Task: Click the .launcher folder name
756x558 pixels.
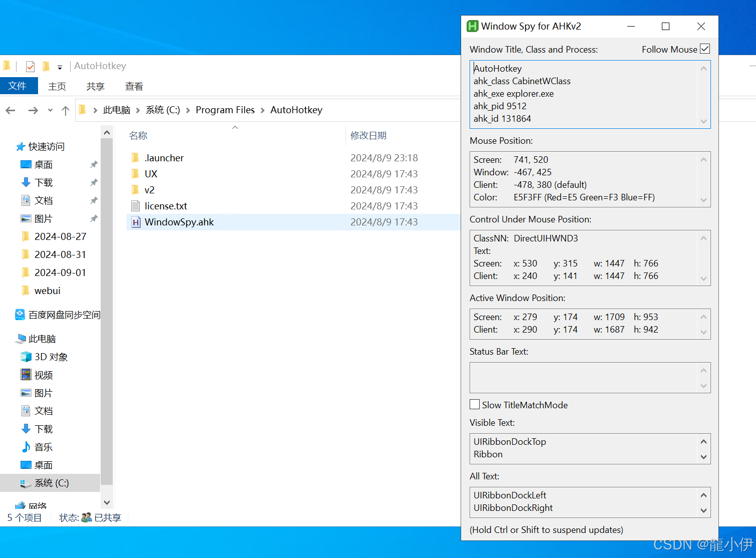Action: [x=164, y=158]
